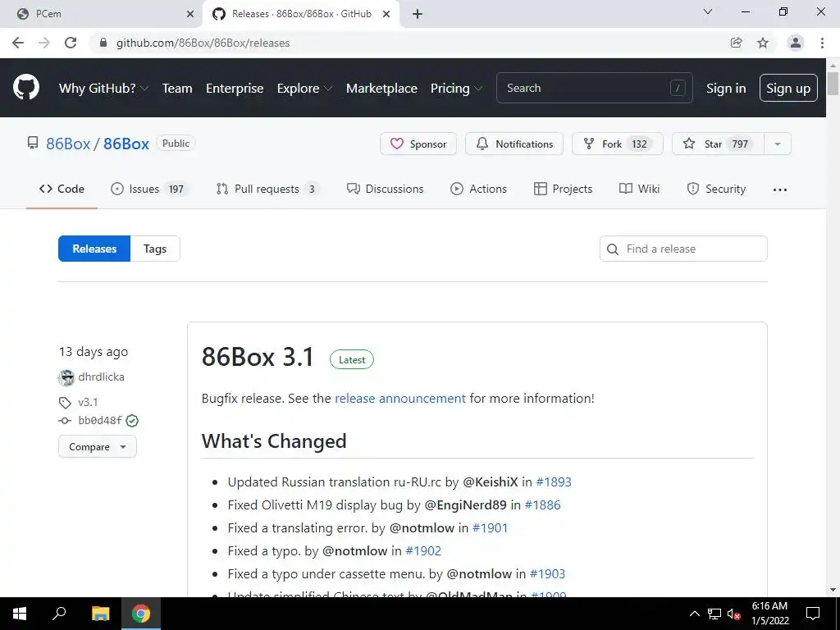Sponsor the project with heart button
Image resolution: width=840 pixels, height=630 pixels.
418,144
